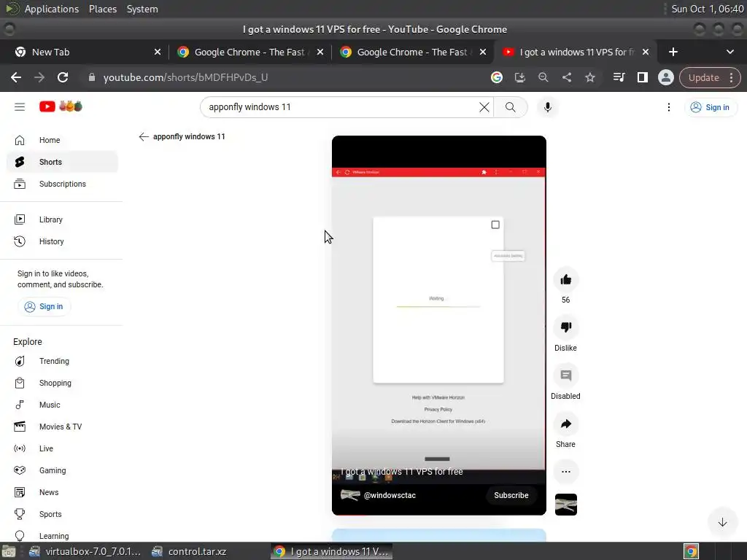
Task: Click the install/download icon in address bar
Action: pyautogui.click(x=519, y=77)
